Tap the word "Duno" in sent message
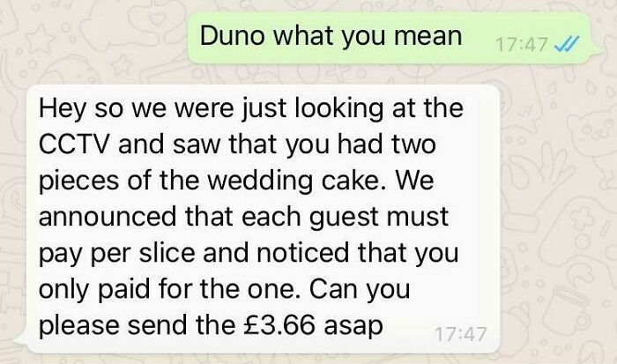Image resolution: width=617 pixels, height=364 pixels. [232, 35]
